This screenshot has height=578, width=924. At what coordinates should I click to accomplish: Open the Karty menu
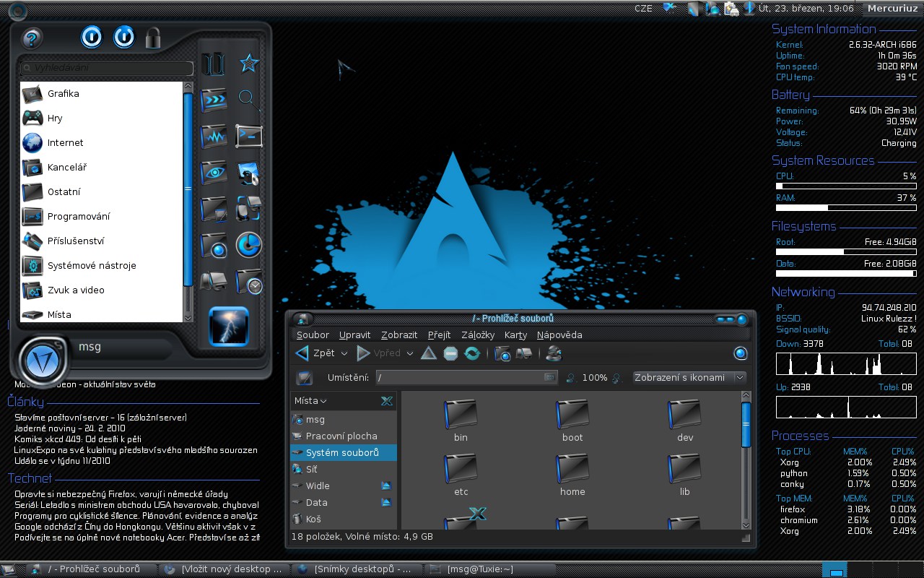[x=515, y=335]
